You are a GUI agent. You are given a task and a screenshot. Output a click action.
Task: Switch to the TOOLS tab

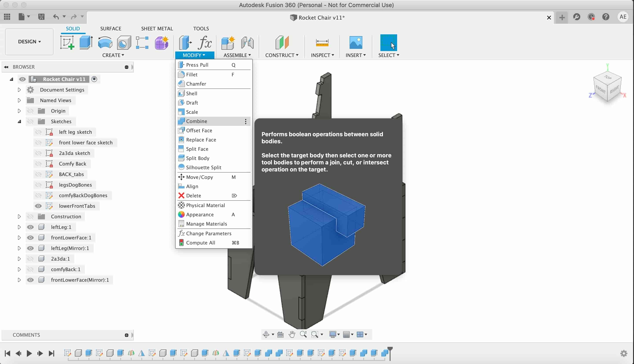coord(201,29)
